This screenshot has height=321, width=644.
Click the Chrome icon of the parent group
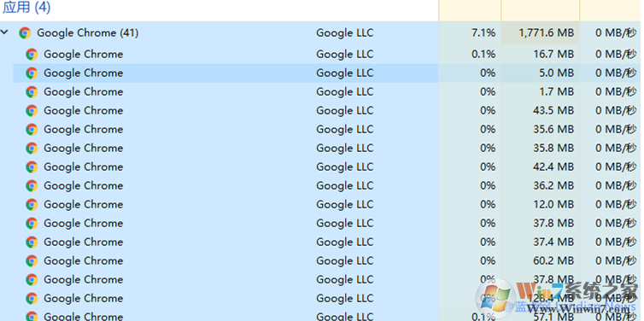(25, 32)
